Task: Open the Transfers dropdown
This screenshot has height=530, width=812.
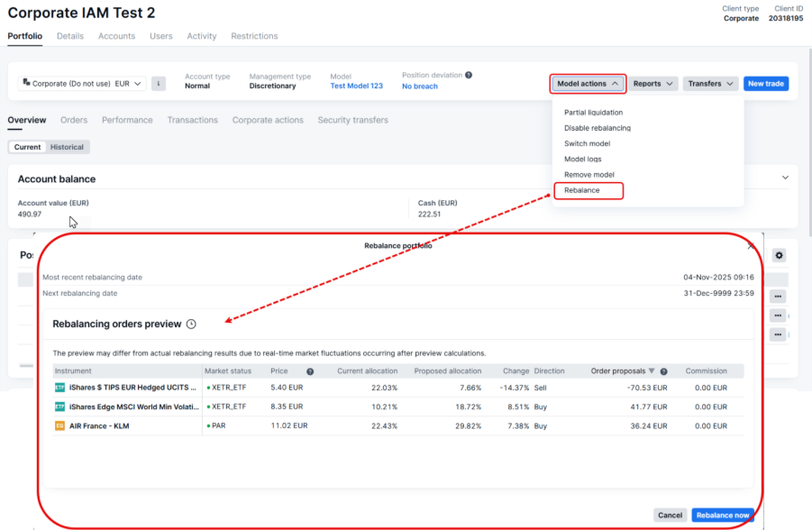Action: click(x=710, y=84)
